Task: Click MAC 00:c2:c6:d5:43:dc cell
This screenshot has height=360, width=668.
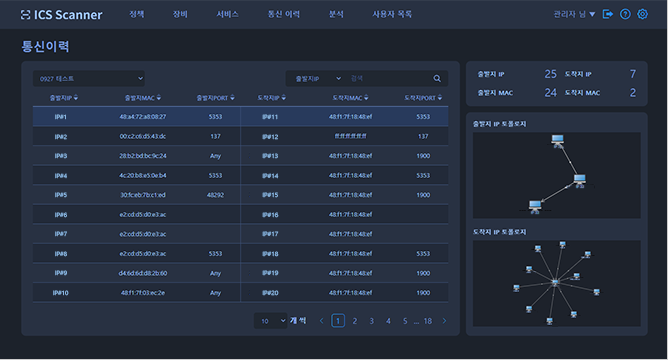Action: pyautogui.click(x=143, y=136)
